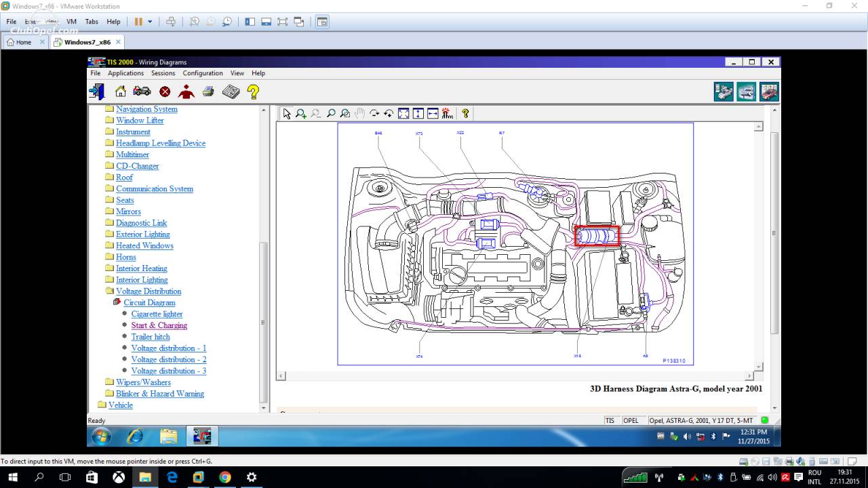Open Trailer hitch diagram link

[x=151, y=337]
